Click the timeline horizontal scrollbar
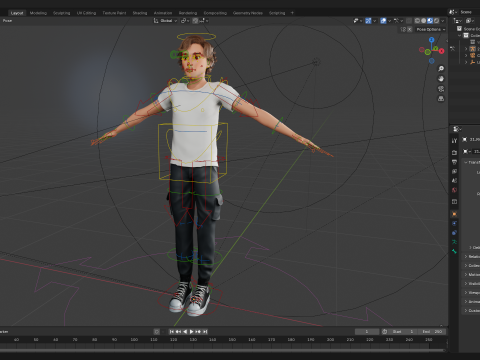Image resolution: width=480 pixels, height=360 pixels. click(223, 350)
